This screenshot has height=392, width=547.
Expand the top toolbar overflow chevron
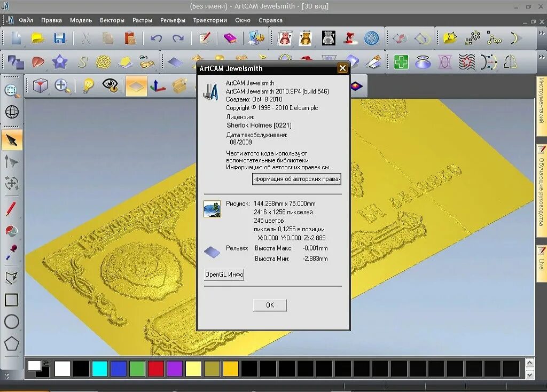(x=542, y=34)
